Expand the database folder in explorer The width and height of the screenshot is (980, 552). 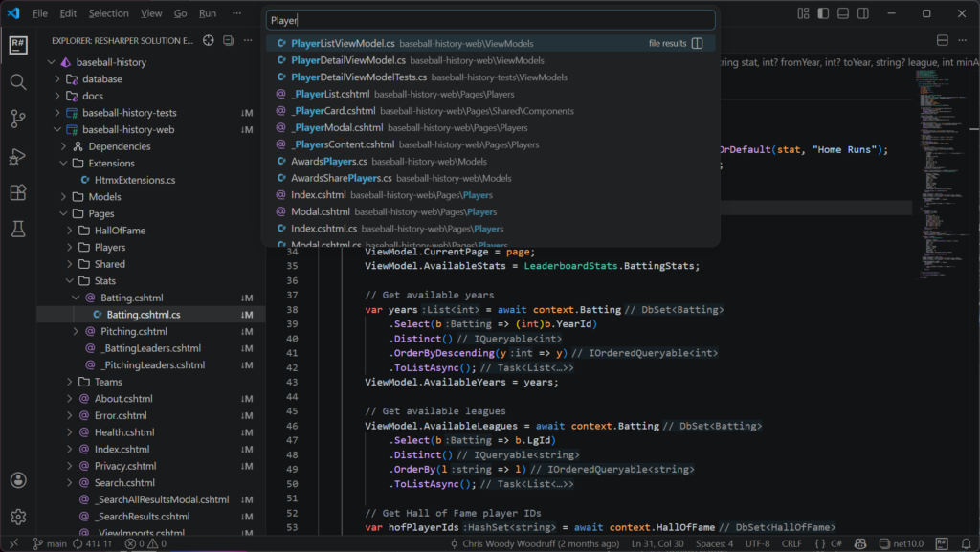101,79
